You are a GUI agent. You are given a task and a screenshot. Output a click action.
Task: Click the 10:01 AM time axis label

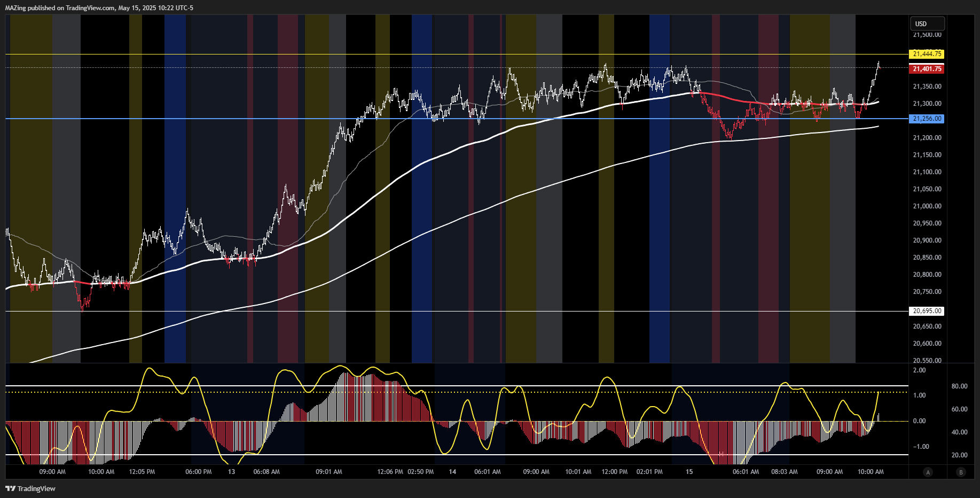tap(578, 472)
